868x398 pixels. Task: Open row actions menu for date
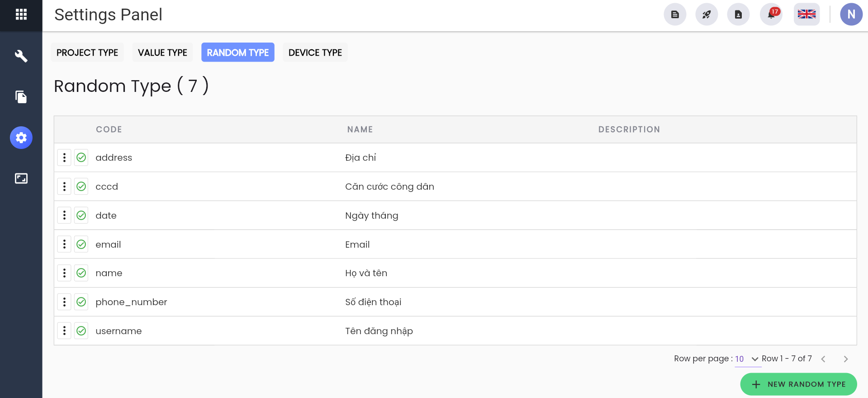point(64,216)
